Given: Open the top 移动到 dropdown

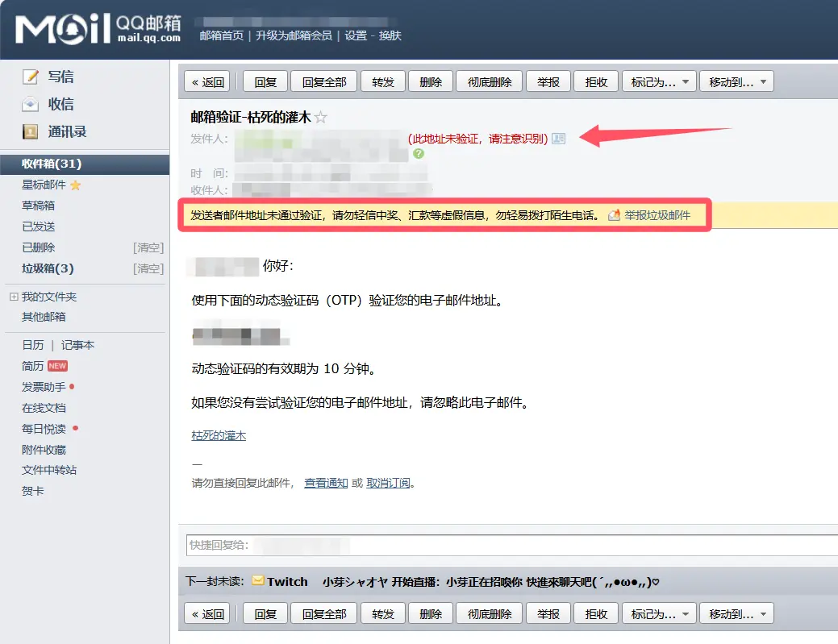Looking at the screenshot, I should [736, 81].
